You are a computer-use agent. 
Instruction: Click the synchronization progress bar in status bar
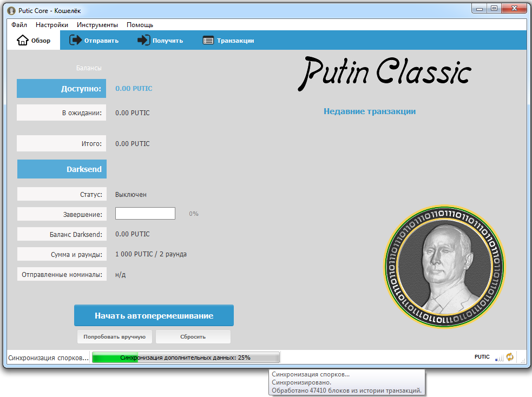click(x=186, y=358)
